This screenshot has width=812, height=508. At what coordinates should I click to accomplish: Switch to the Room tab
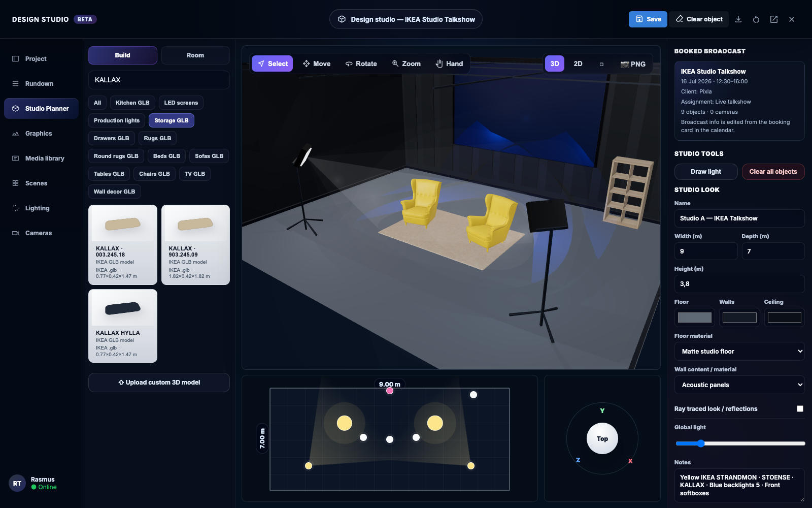point(195,55)
